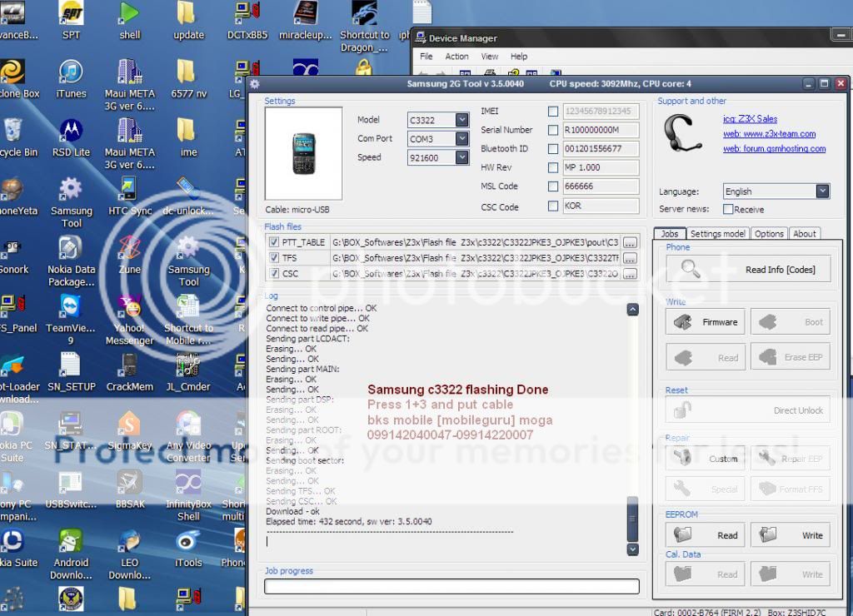This screenshot has height=616, width=853.
Task: Launch the LEO Download shortcut
Action: (x=129, y=554)
